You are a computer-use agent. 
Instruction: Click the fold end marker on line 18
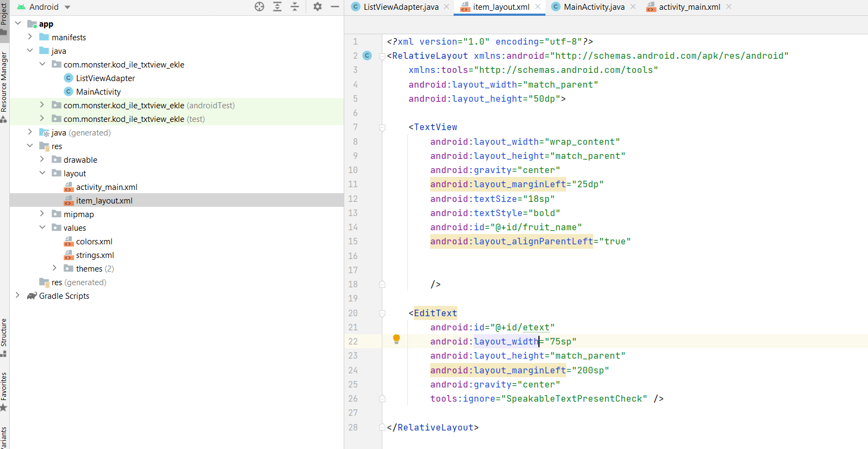click(x=382, y=284)
